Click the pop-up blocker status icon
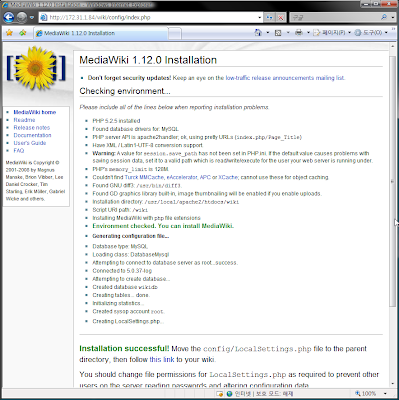399x400 pixels. click(x=220, y=394)
